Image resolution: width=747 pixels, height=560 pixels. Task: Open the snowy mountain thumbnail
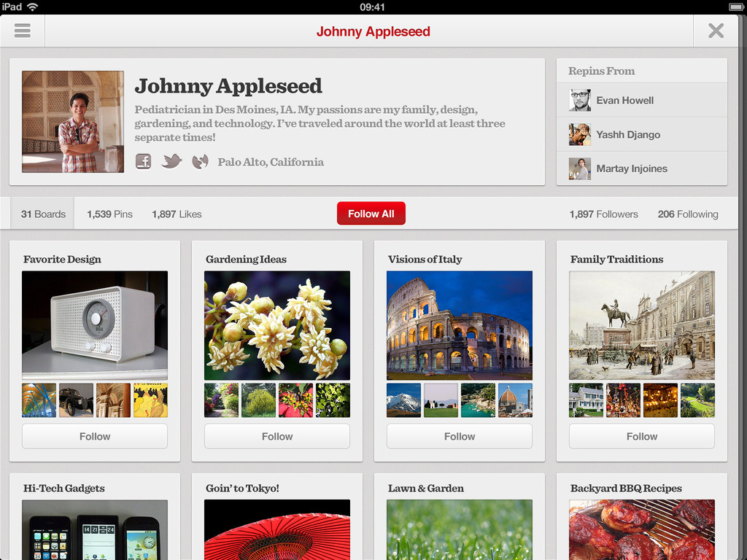(404, 400)
